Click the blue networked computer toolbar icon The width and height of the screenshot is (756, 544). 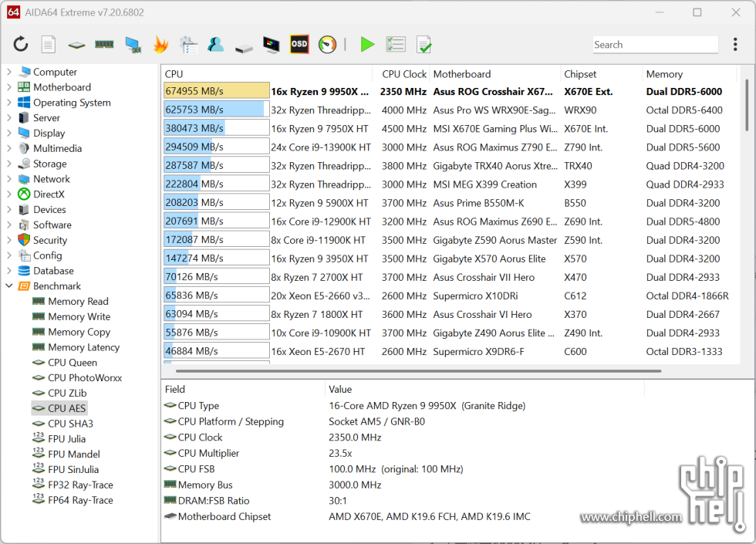point(133,45)
